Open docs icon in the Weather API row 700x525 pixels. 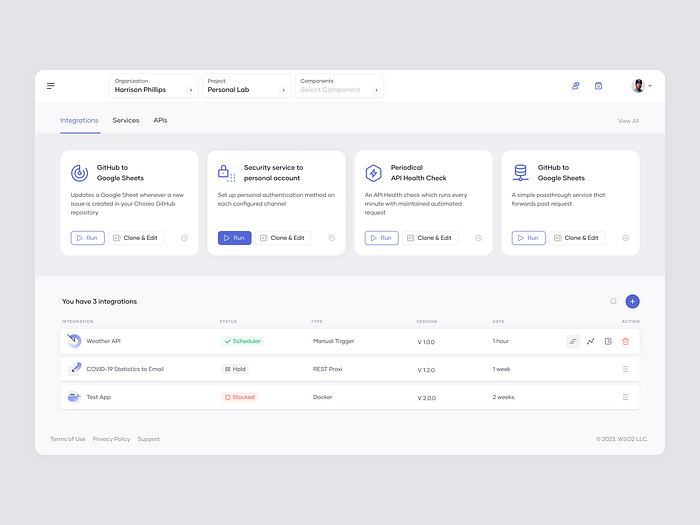[608, 342]
